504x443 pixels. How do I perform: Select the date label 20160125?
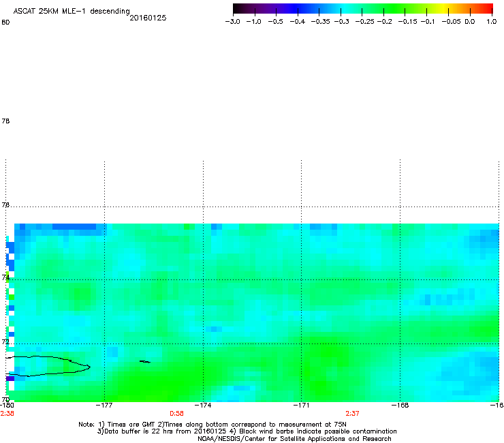pos(148,18)
